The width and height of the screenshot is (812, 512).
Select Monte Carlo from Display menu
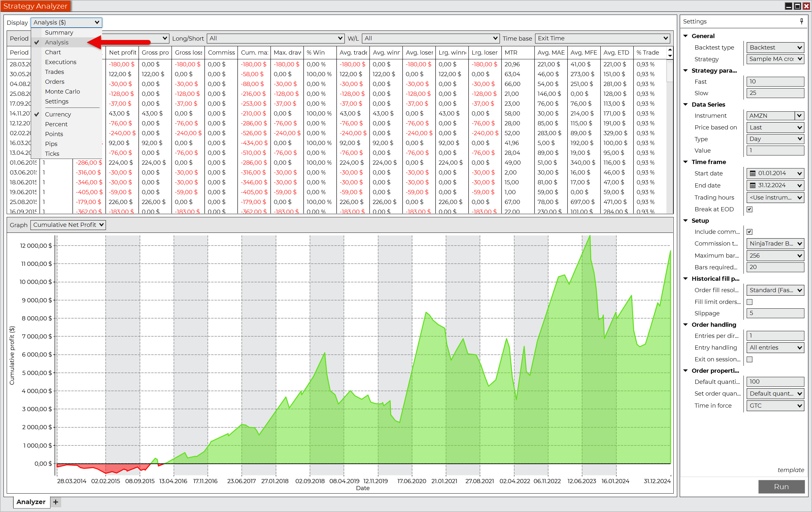point(62,91)
